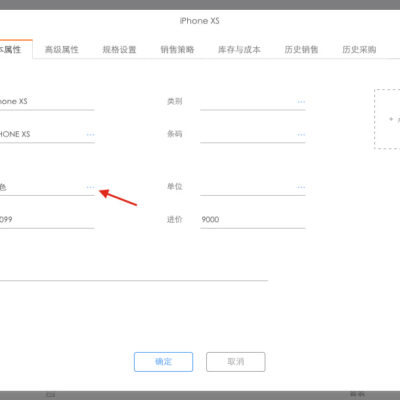Open the ellipsis picker for 单位 field
Screen dimensions: 400x400
coord(301,187)
